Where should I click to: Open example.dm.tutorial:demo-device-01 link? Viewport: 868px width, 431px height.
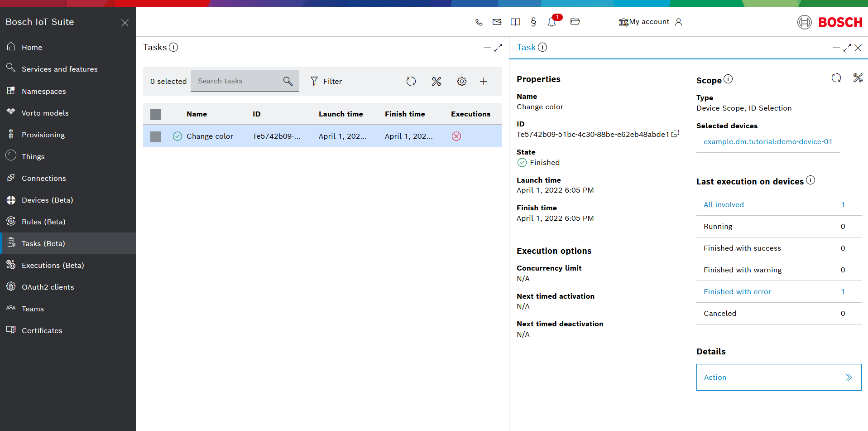coord(768,142)
